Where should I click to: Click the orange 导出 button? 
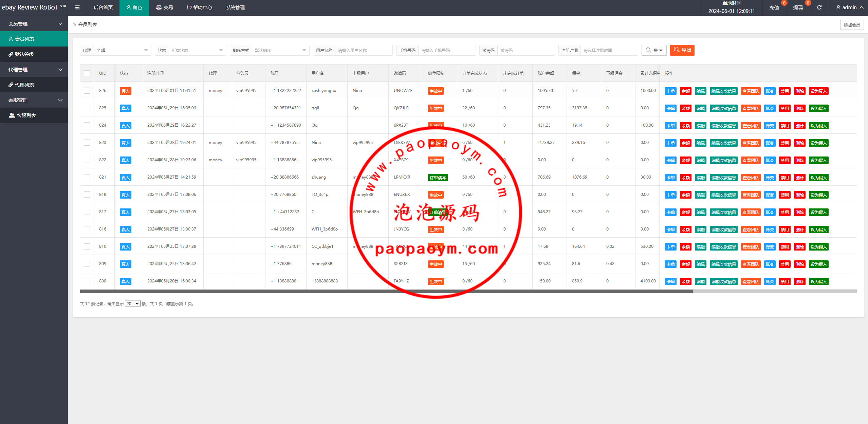[x=682, y=50]
